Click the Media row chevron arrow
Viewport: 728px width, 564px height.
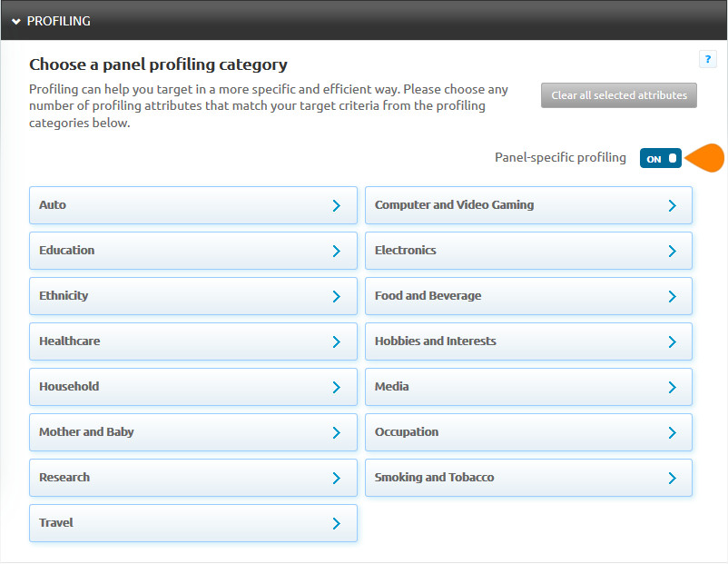pos(672,387)
